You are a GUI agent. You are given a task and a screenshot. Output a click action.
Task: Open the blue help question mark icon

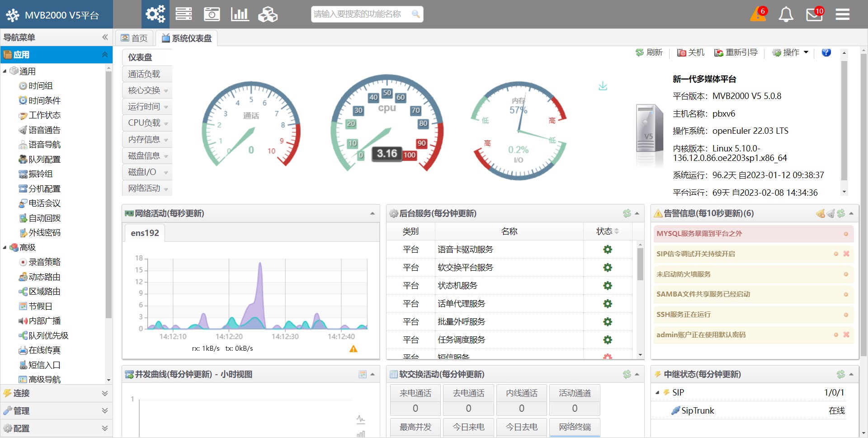(826, 52)
